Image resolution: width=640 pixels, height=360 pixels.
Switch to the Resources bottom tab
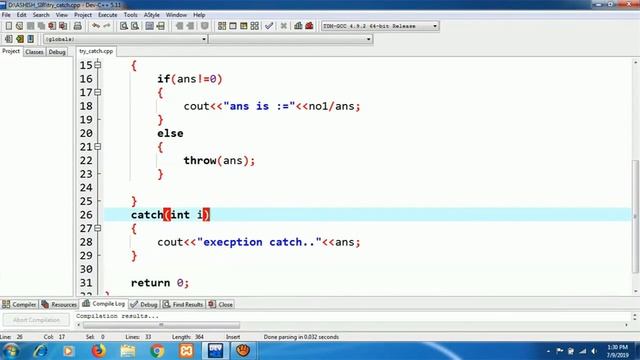click(59, 304)
